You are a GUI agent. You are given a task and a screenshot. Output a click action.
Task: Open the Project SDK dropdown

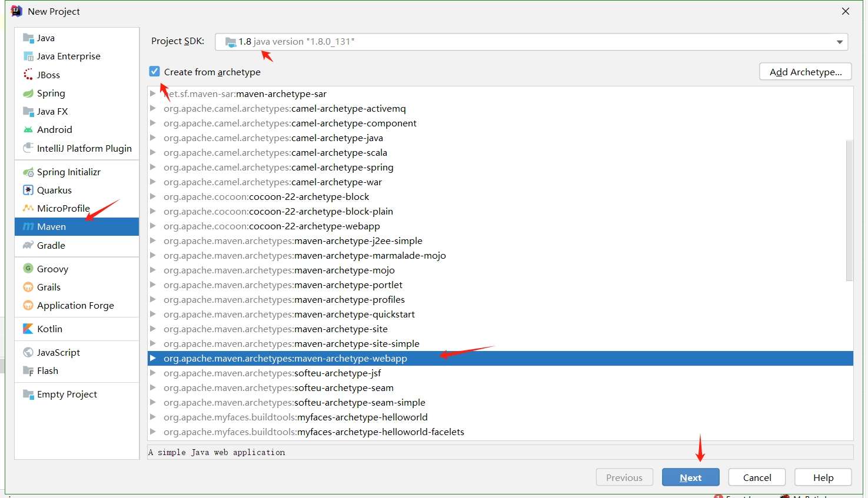(839, 42)
